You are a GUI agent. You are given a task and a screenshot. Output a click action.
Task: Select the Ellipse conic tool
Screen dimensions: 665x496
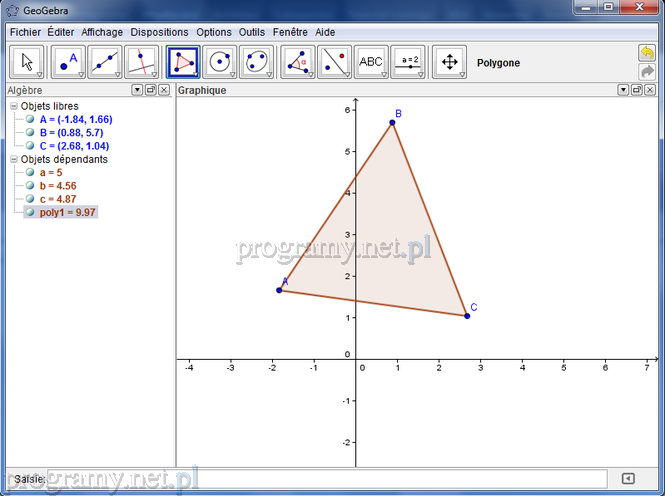point(258,62)
